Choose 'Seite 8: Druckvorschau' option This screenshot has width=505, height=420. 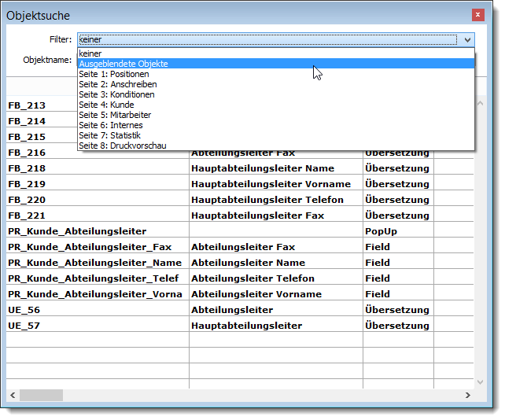[122, 146]
